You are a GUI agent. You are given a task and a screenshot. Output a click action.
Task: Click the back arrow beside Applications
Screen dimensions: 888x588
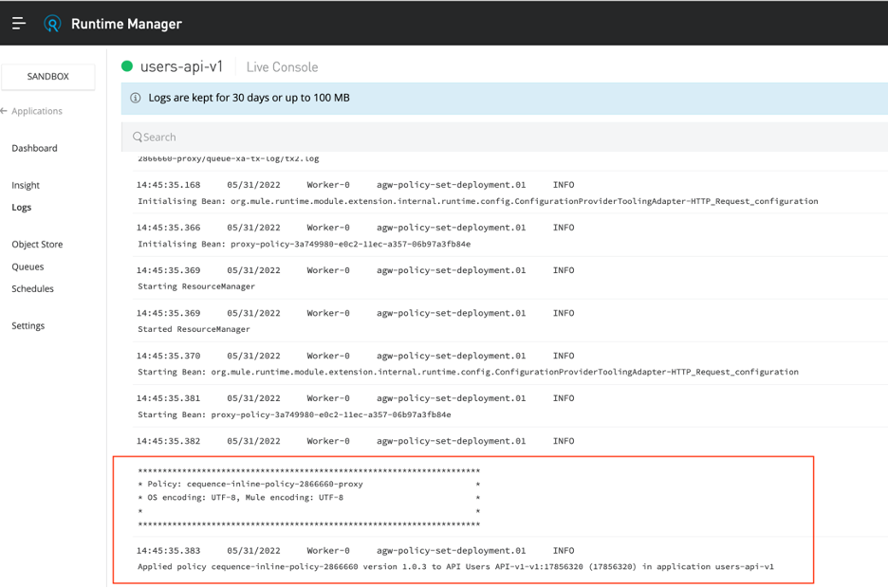pos(4,111)
